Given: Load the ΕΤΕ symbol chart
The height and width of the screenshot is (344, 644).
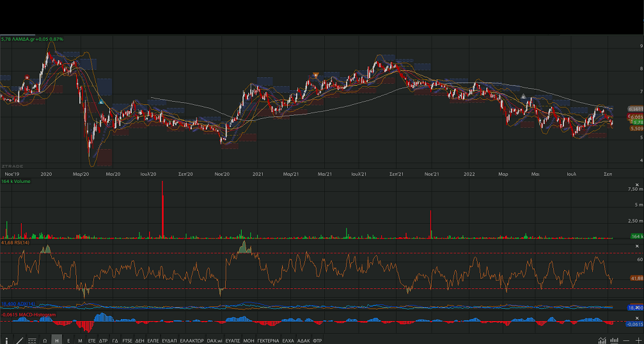Looking at the screenshot, I should click(91, 340).
